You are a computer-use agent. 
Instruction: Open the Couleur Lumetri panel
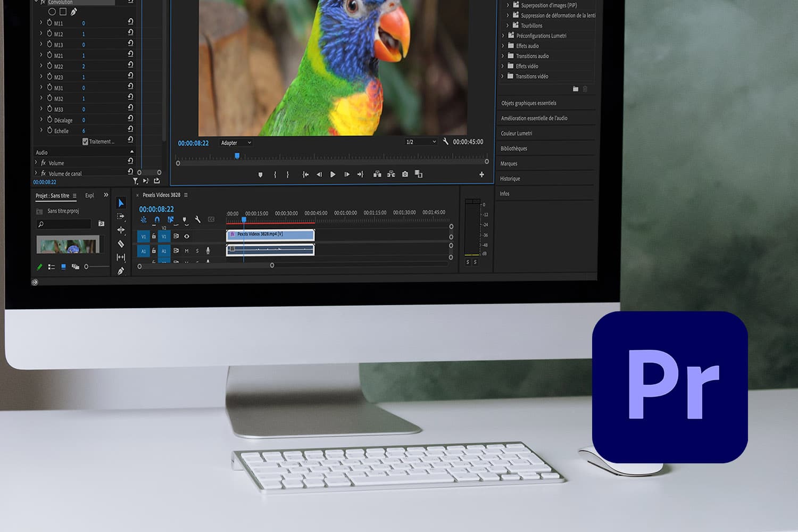(516, 134)
